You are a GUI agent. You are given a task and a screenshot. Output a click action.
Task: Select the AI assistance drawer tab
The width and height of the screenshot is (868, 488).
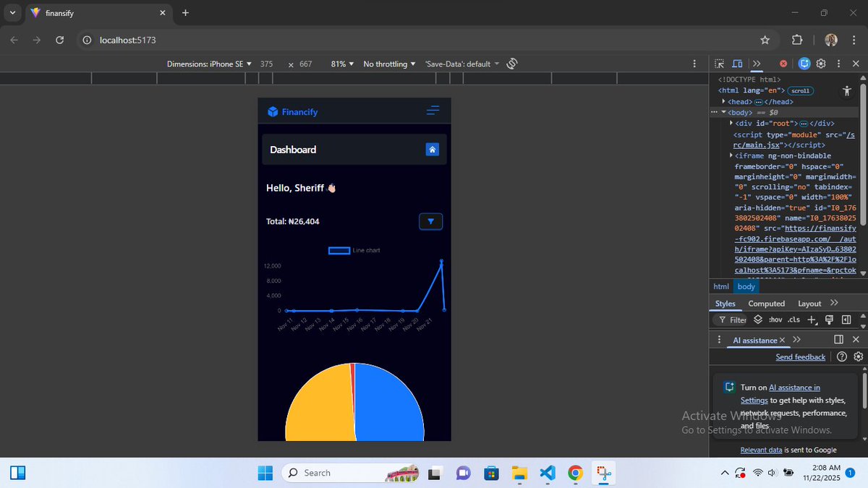(754, 340)
